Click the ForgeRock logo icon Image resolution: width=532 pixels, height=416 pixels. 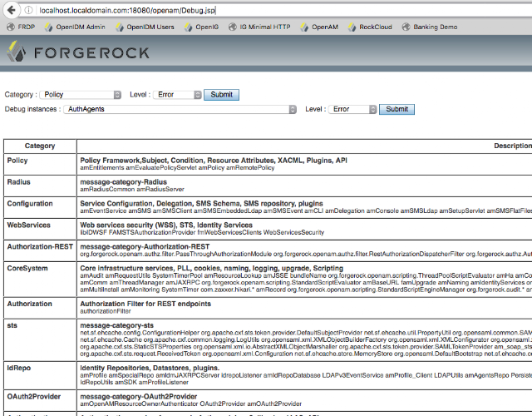(16, 52)
